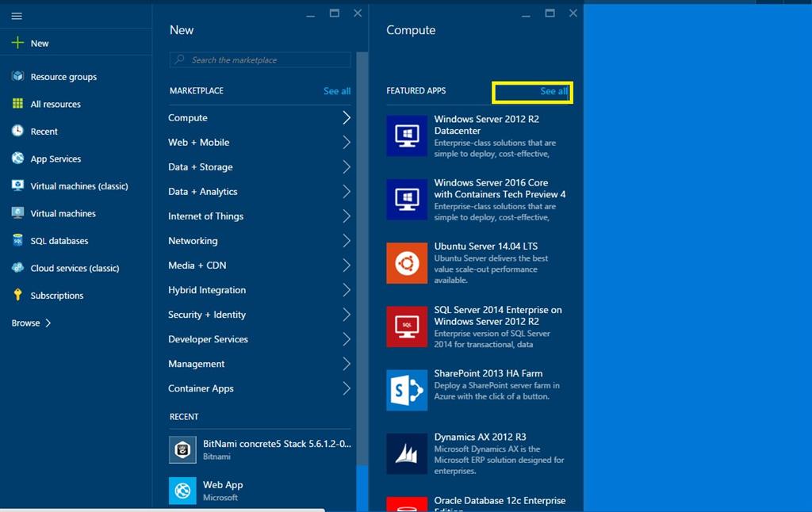
Task: Click New label in sidebar
Action: pyautogui.click(x=40, y=44)
